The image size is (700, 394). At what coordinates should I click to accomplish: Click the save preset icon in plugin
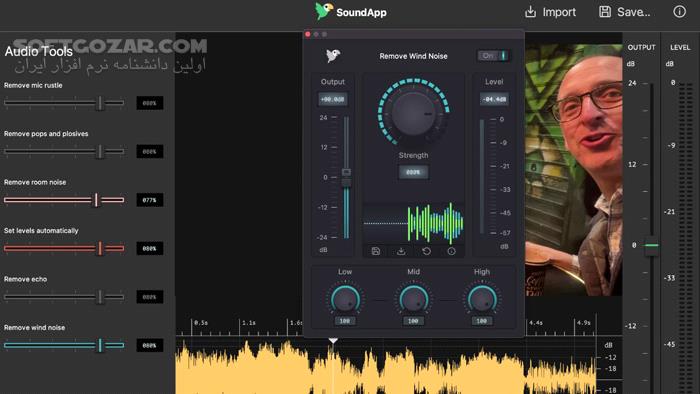[x=376, y=251]
